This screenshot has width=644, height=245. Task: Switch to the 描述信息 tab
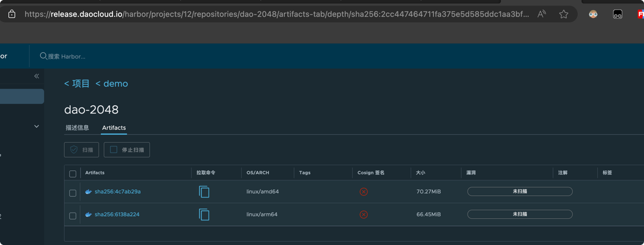tap(77, 128)
